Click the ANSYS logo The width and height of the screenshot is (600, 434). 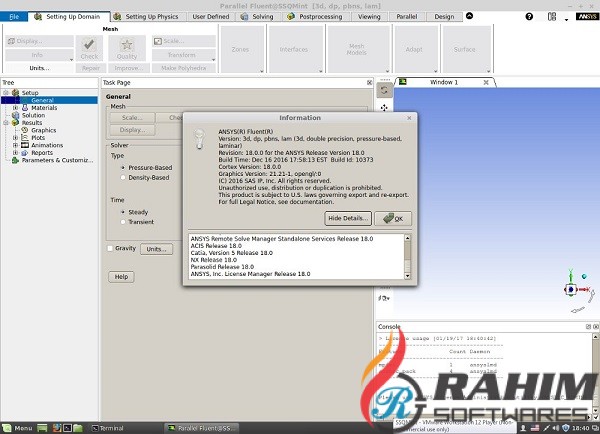587,16
